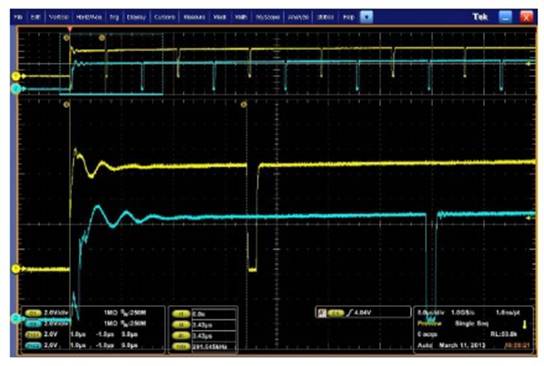Open the Measure menu
This screenshot has height=366, width=544.
tap(194, 17)
